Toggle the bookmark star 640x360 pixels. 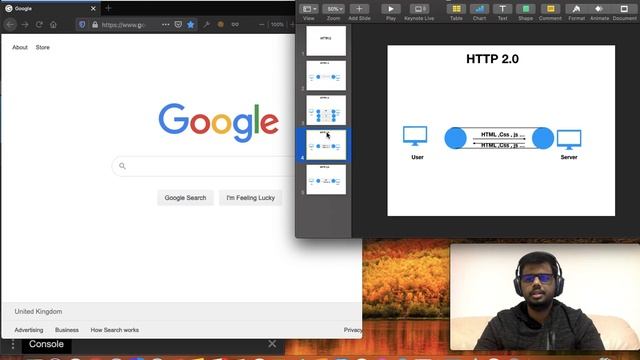[191, 24]
